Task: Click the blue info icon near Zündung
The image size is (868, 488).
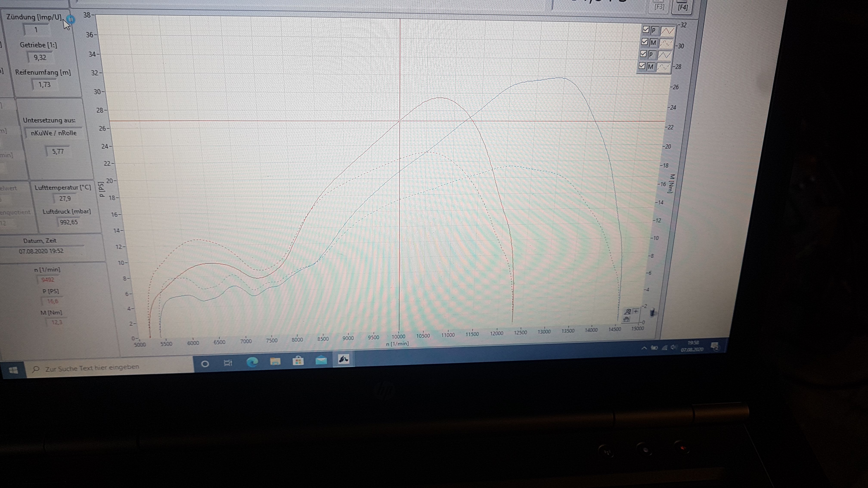Action: click(71, 19)
